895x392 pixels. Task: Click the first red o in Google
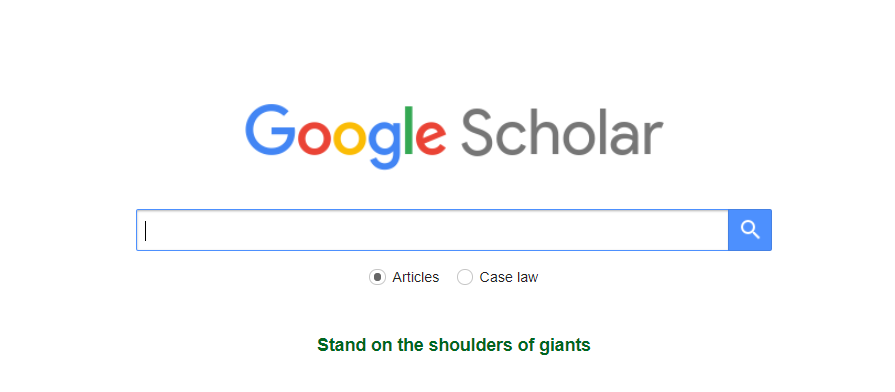315,137
